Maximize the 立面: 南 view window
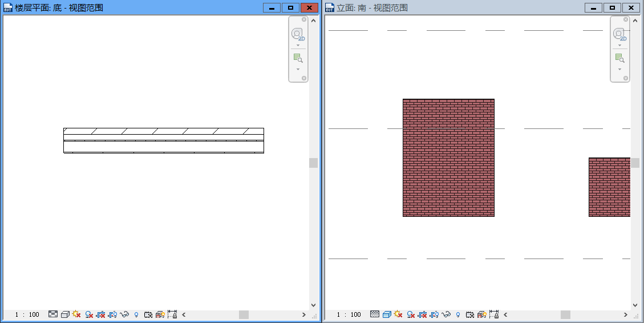The width and height of the screenshot is (644, 323). tap(613, 7)
